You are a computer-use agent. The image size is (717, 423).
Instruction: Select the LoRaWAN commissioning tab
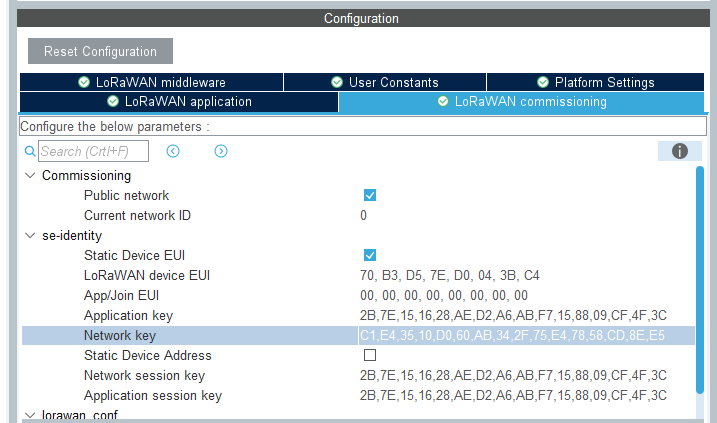pyautogui.click(x=521, y=102)
